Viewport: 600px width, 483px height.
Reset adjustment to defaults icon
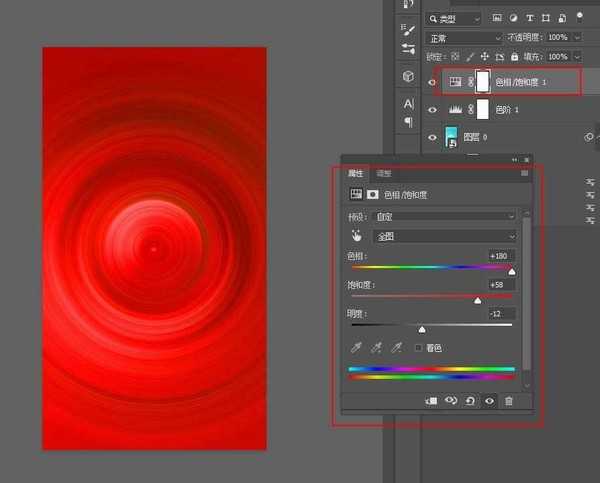[x=470, y=401]
